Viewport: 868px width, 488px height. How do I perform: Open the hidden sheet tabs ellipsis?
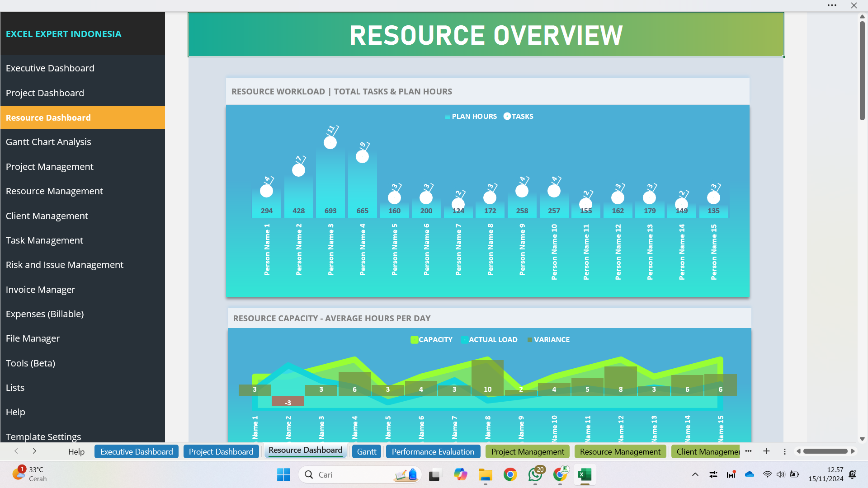[748, 451]
